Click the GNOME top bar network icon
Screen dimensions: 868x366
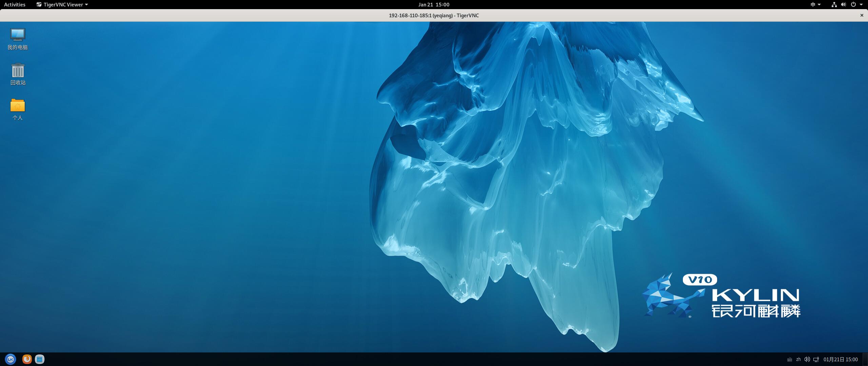click(834, 4)
